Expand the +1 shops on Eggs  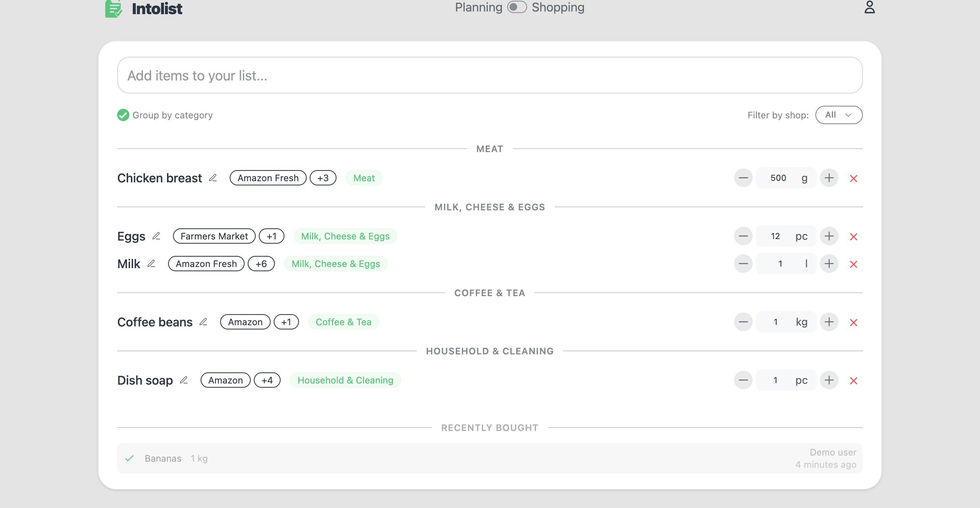coord(271,236)
